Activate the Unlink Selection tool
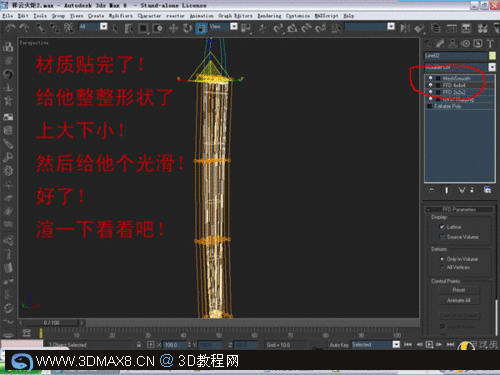Screen dimensions: 500x375 tap(55, 28)
